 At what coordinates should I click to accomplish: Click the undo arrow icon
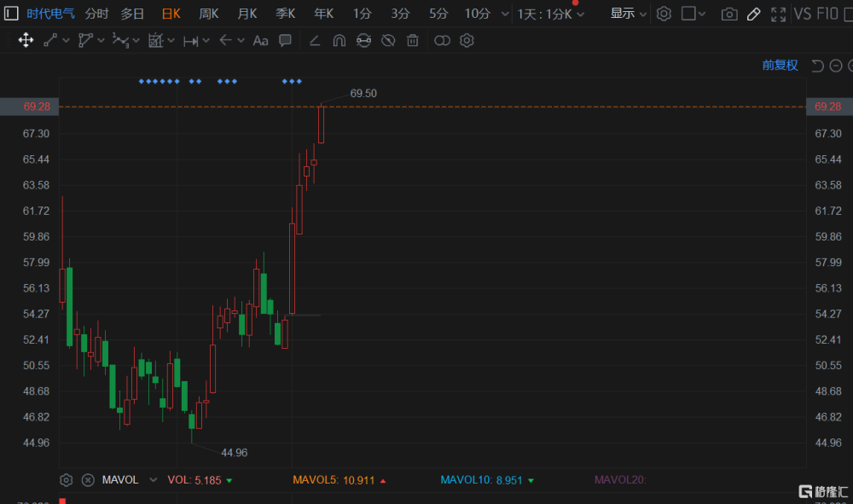(817, 66)
